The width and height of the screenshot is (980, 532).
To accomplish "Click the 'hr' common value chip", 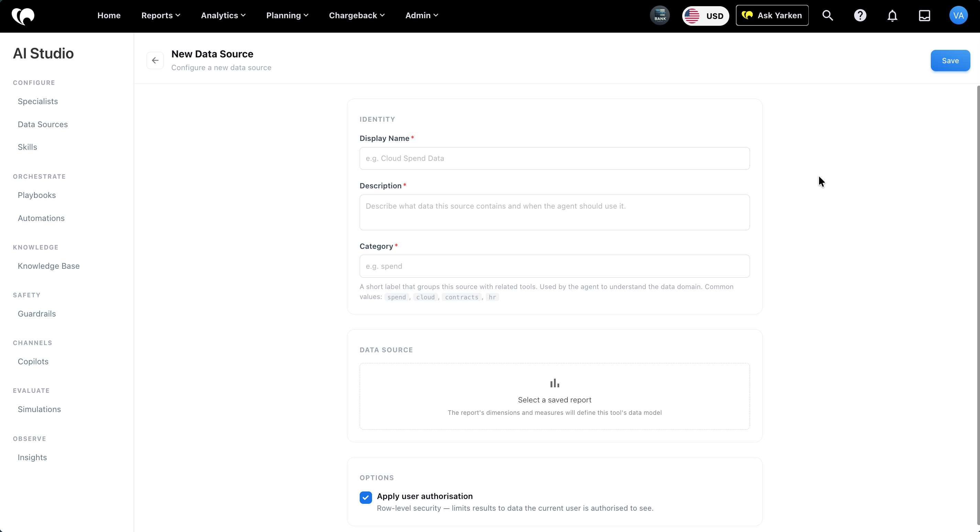I will (x=492, y=297).
